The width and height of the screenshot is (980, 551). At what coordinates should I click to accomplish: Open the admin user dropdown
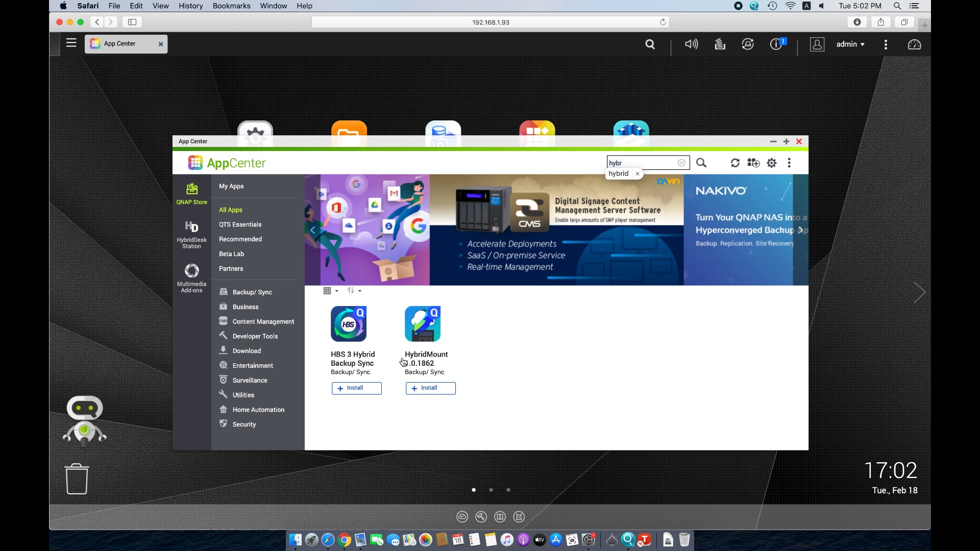pos(850,44)
